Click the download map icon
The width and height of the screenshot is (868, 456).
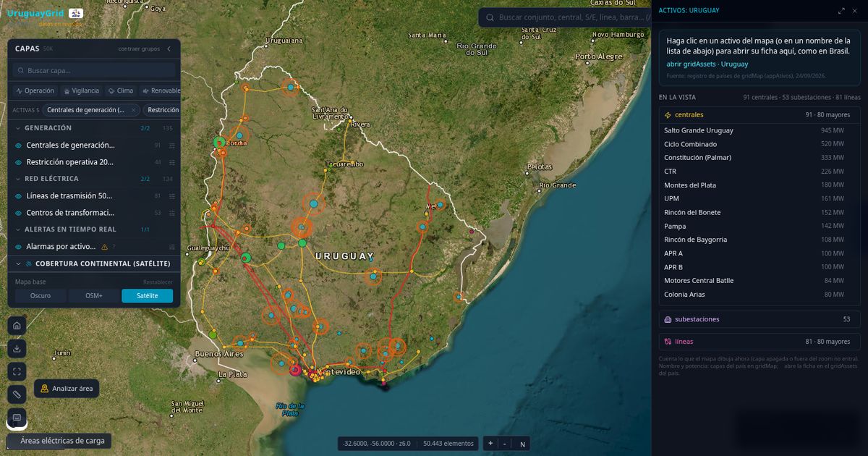(17, 348)
